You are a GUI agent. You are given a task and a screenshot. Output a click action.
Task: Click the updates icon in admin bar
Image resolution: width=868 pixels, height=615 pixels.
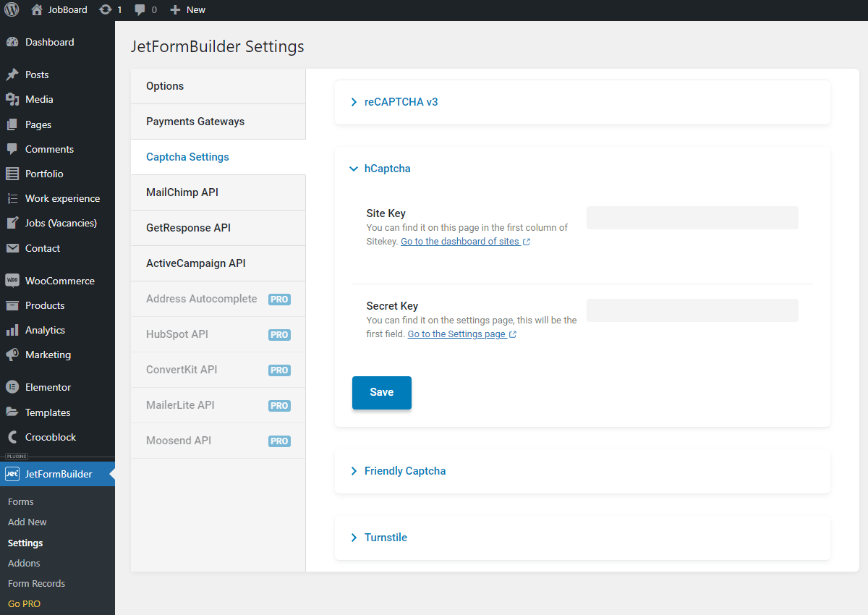coord(106,9)
